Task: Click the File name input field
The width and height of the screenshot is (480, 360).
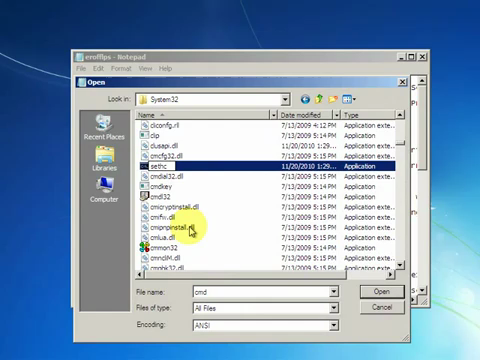Action: click(x=262, y=292)
